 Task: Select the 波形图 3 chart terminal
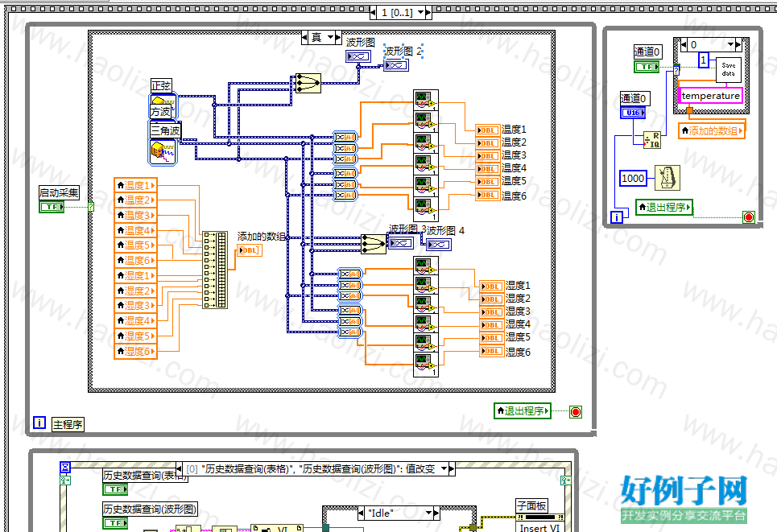(x=400, y=243)
